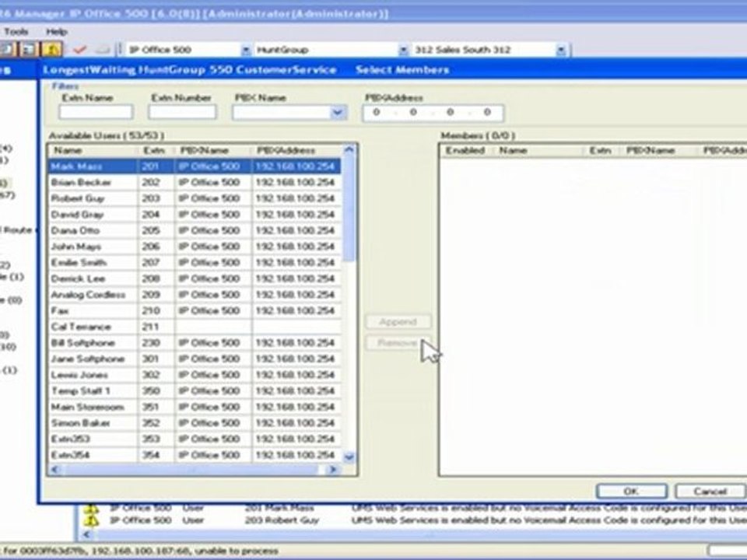This screenshot has width=747, height=560.
Task: Click the Remove button
Action: 398,343
